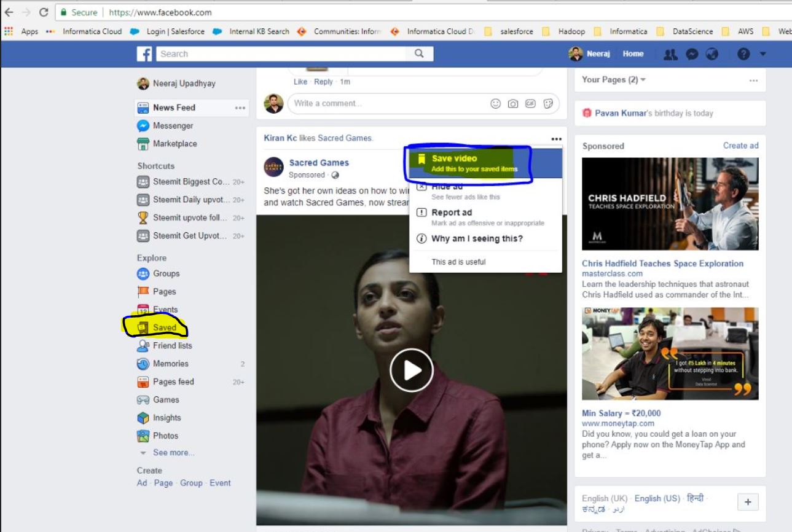
Task: Open the Sacred Games page name link
Action: tap(319, 163)
